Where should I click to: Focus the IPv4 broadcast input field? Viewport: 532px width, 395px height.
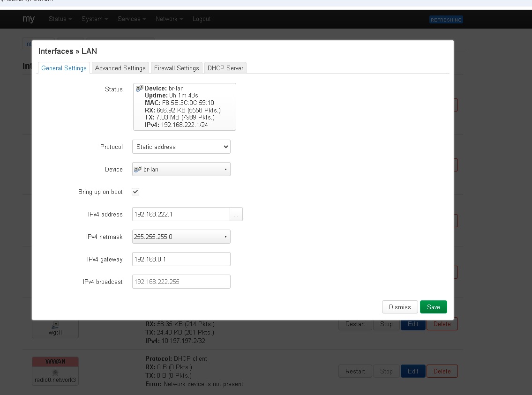pyautogui.click(x=181, y=282)
